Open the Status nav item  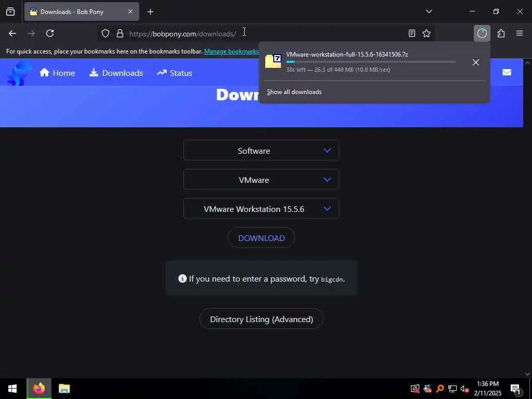[175, 73]
